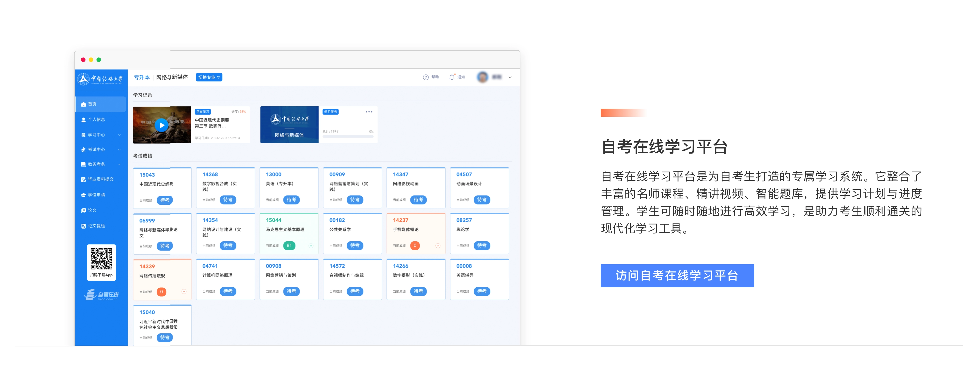
Task: Expand the 学习中心 sidebar menu
Action: pos(119,135)
